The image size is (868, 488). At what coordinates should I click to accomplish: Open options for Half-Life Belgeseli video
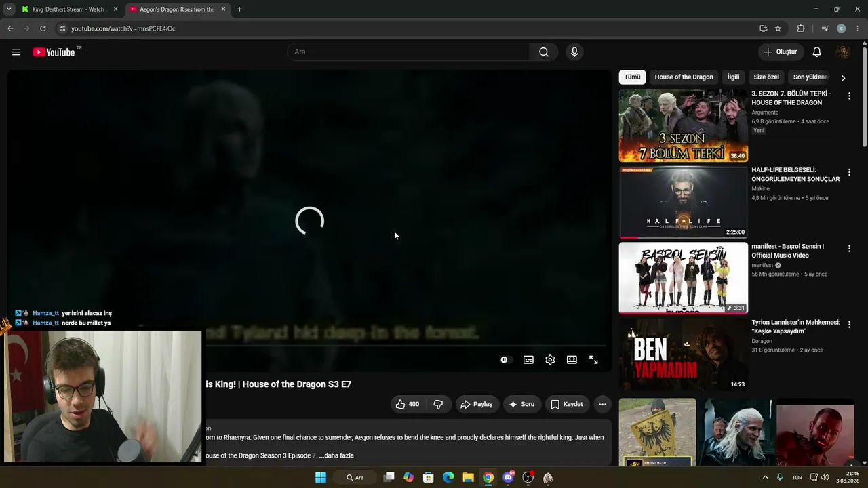849,173
